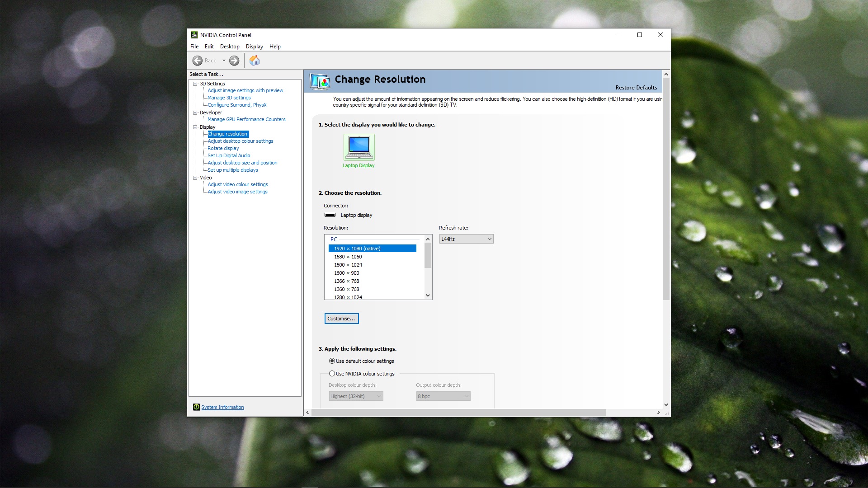
Task: Click the Developer tree label
Action: tap(211, 113)
